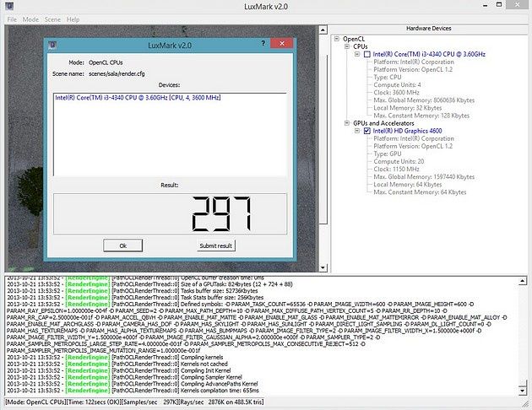Collapse the GPUs and Accelerators node
The height and width of the screenshot is (410, 532).
click(347, 123)
